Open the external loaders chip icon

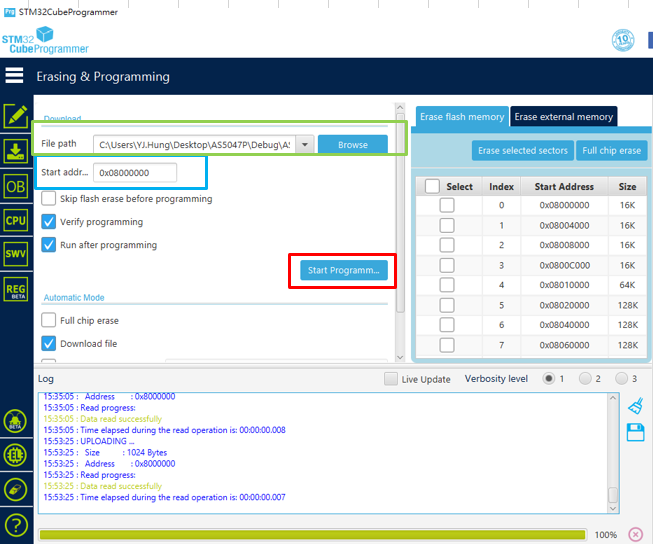coord(15,455)
